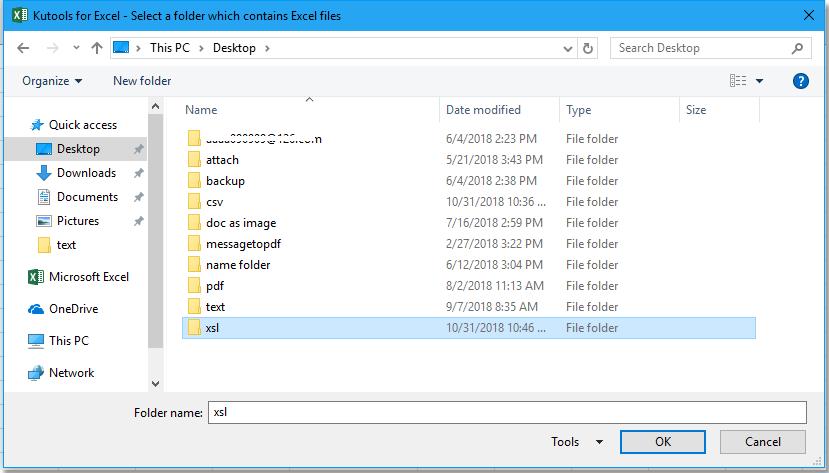This screenshot has height=473, width=829.
Task: Click the Microsoft Excel icon in sidebar
Action: point(36,277)
